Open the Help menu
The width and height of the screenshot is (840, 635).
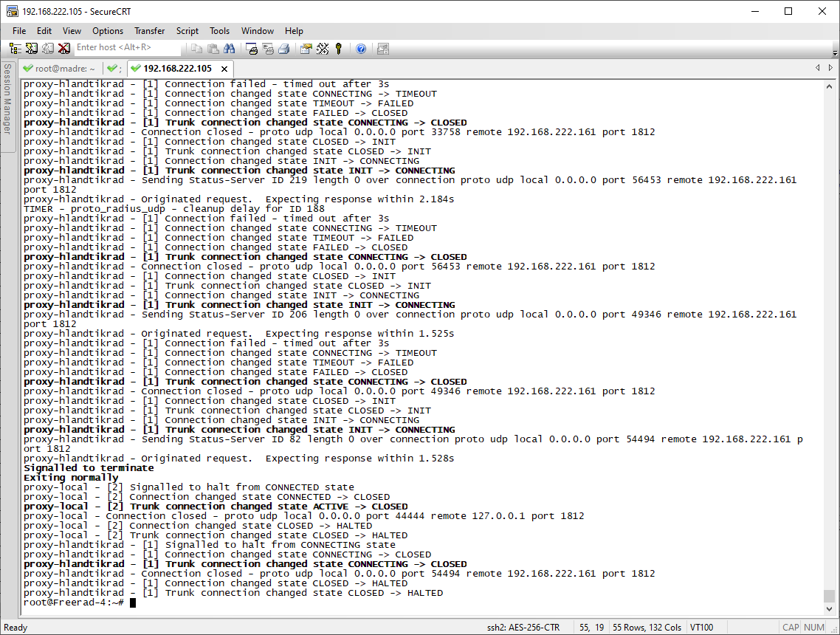point(294,30)
